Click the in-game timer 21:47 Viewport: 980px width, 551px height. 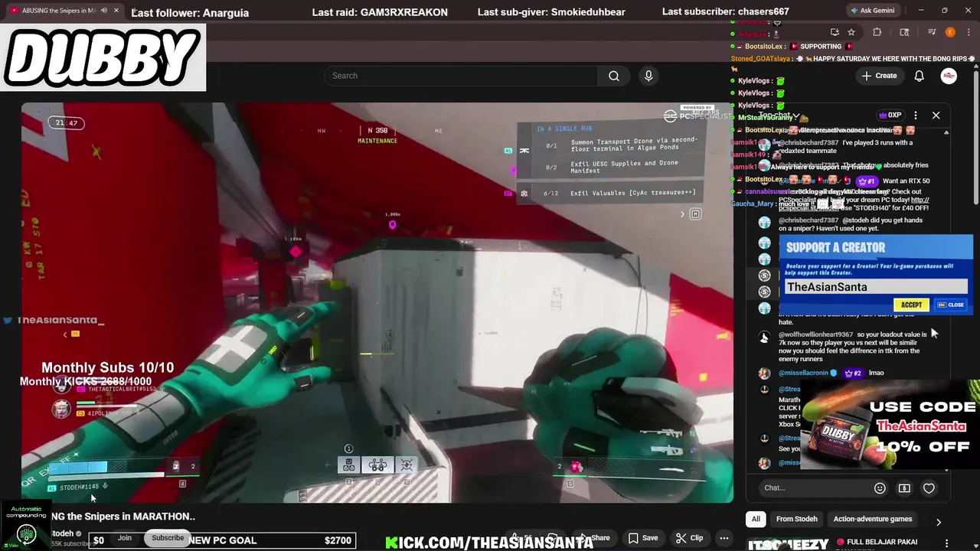pyautogui.click(x=67, y=122)
